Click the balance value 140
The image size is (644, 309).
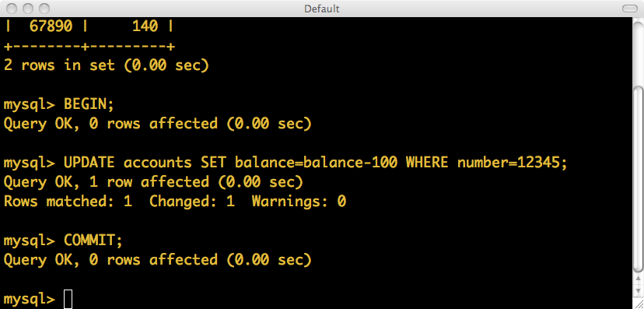click(145, 26)
